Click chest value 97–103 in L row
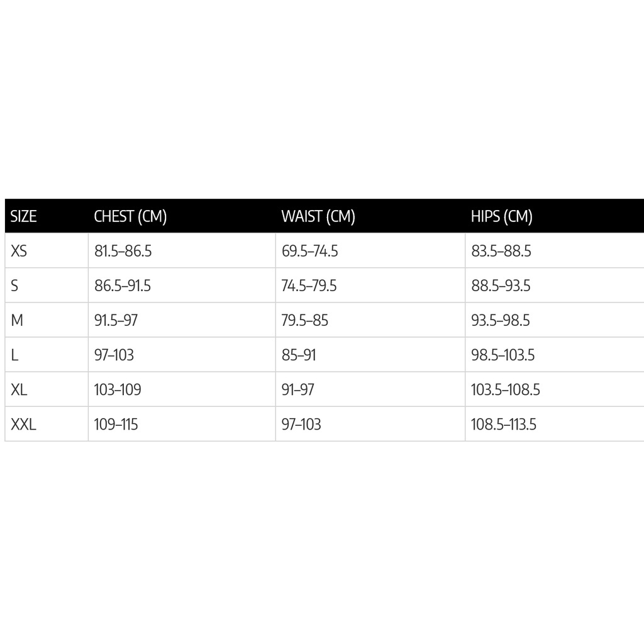Image resolution: width=644 pixels, height=644 pixels. tap(114, 355)
